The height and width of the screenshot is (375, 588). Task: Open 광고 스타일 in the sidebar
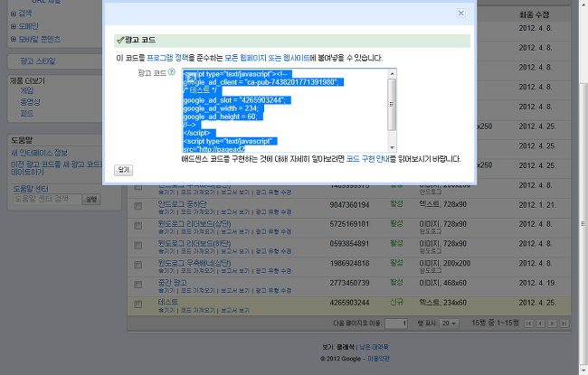pyautogui.click(x=38, y=61)
